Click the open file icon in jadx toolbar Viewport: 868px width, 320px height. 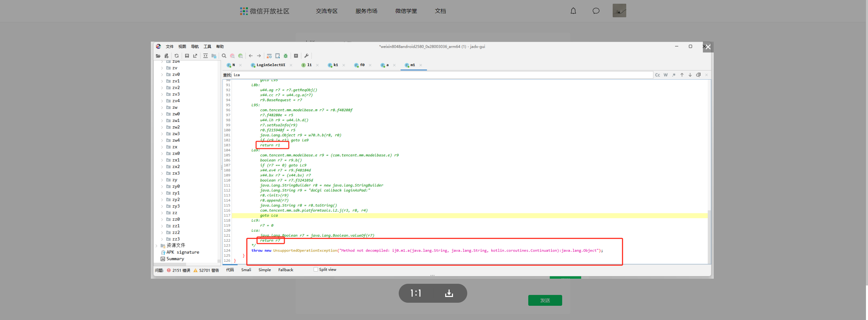click(x=158, y=56)
